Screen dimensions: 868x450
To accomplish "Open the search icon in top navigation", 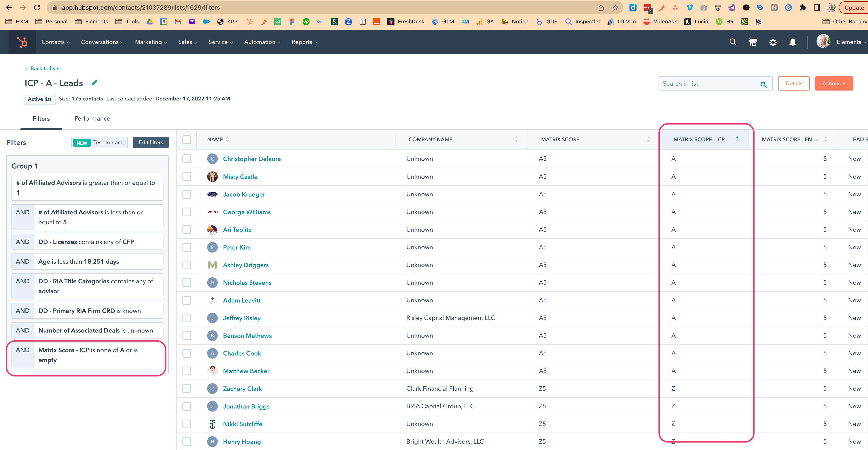I will click(x=733, y=42).
